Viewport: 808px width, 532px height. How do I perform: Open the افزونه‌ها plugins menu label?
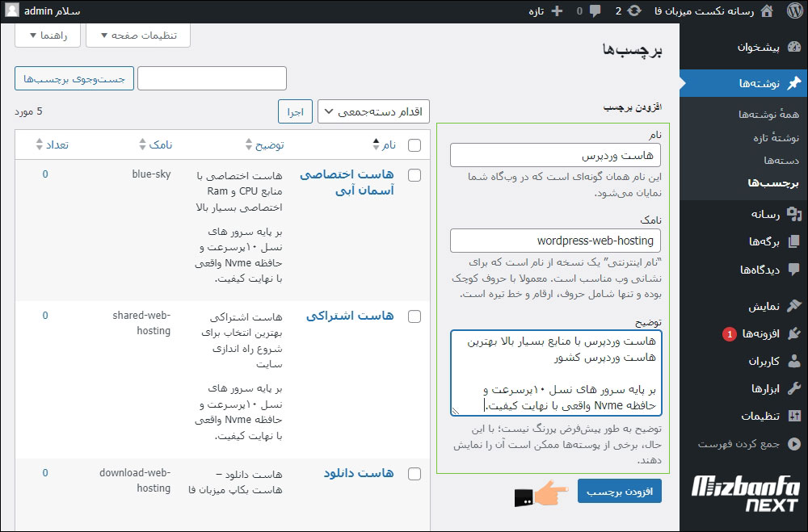click(x=760, y=333)
